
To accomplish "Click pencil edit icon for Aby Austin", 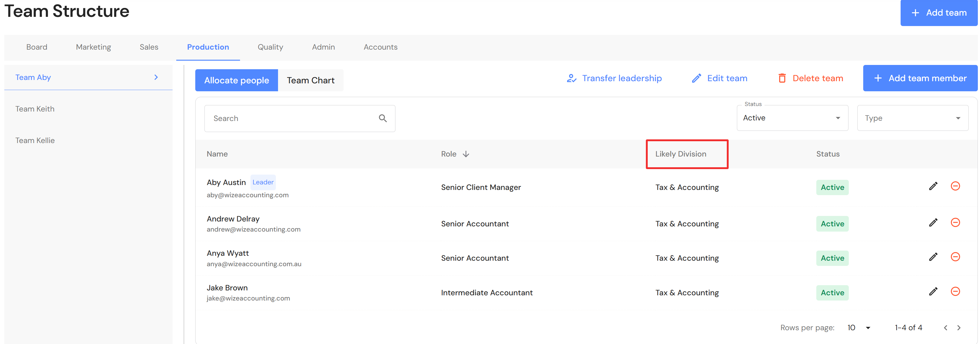I will (x=933, y=186).
